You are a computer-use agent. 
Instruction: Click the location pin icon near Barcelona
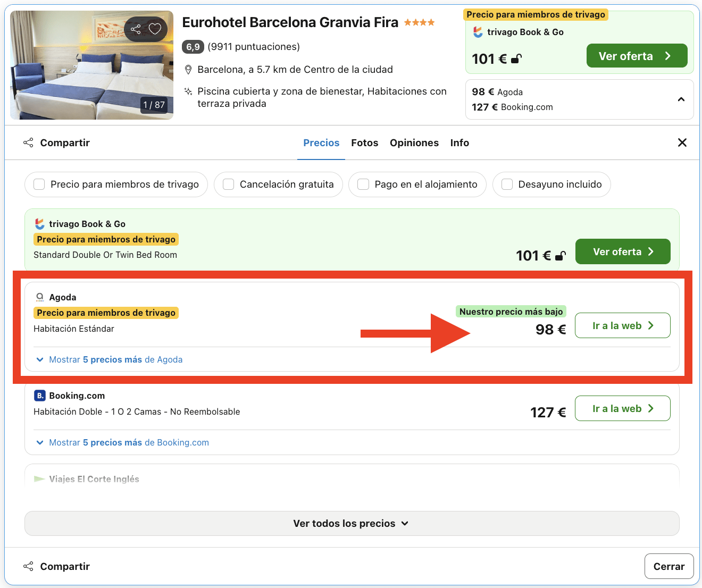(x=188, y=69)
